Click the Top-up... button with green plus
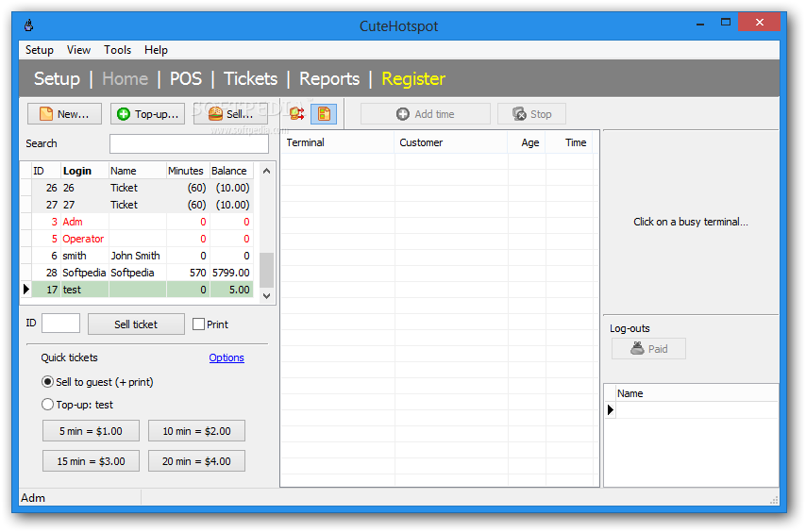 point(147,114)
